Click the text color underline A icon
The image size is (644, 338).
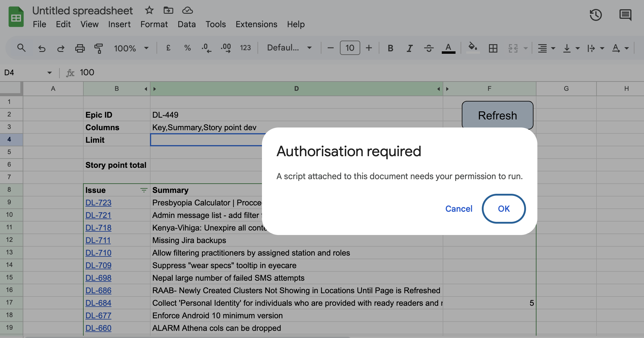click(x=449, y=48)
